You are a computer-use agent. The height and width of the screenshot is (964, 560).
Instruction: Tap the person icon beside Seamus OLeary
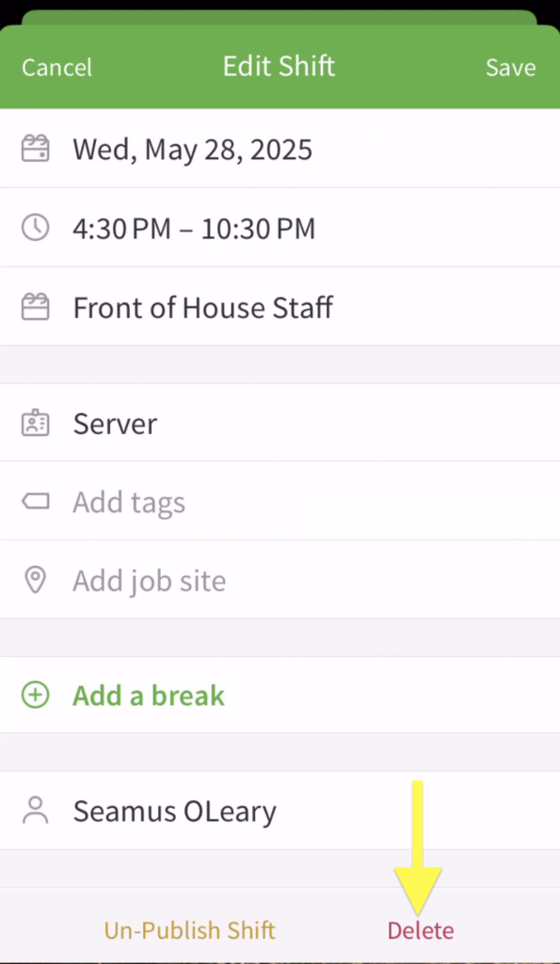click(x=35, y=811)
